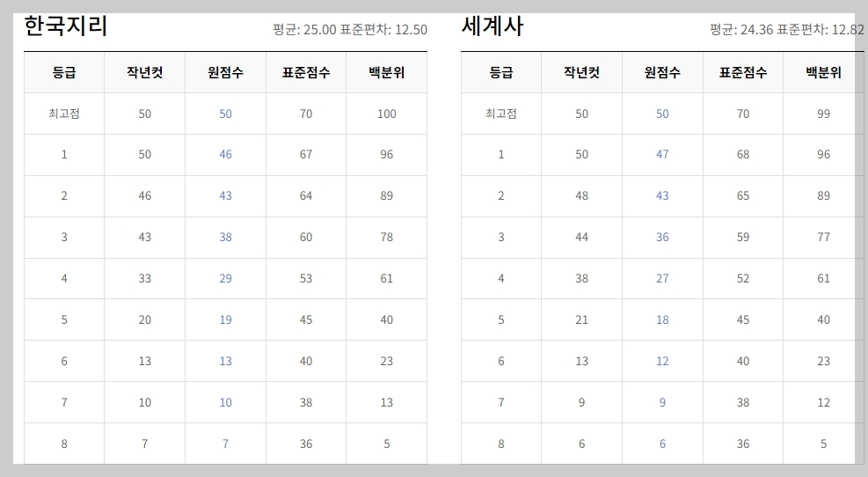Select the 세계사 평균 24.36 표준편차 text
The image size is (868, 477).
786,29
